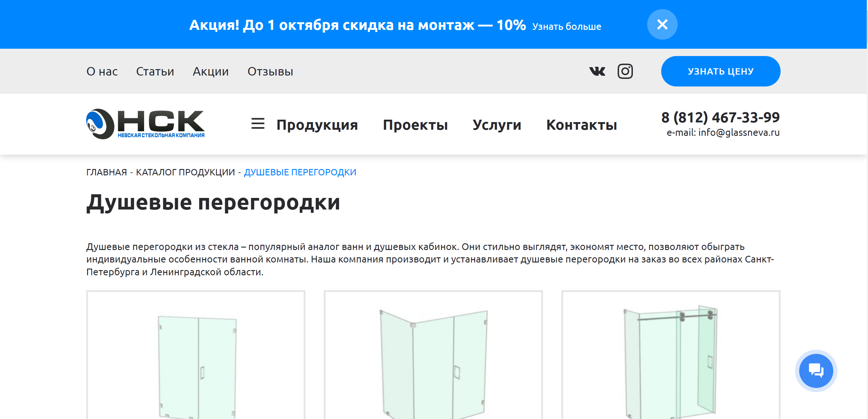Open the VK social page icon
The image size is (868, 419).
tap(597, 71)
